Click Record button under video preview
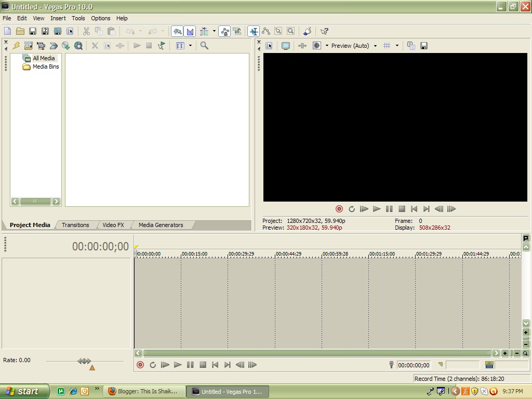The image size is (532, 399). [339, 209]
